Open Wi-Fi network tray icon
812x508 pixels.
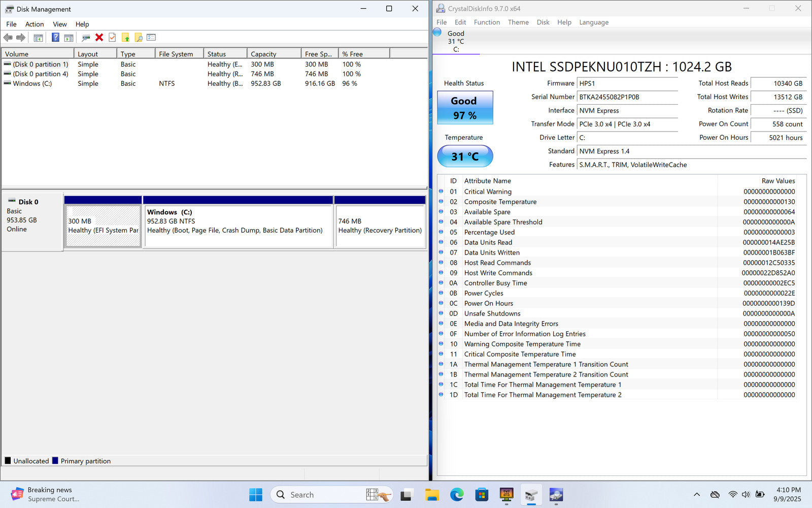point(732,495)
